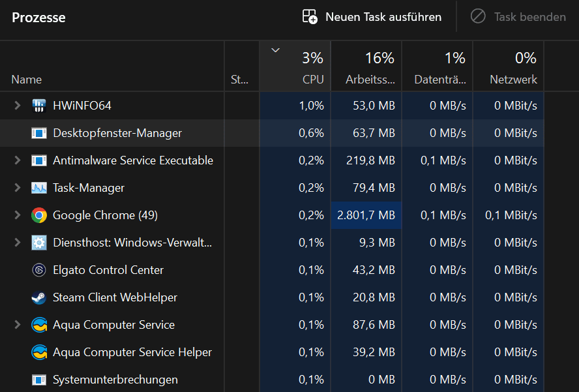Click the HWiNFO64 process icon

tap(38, 106)
